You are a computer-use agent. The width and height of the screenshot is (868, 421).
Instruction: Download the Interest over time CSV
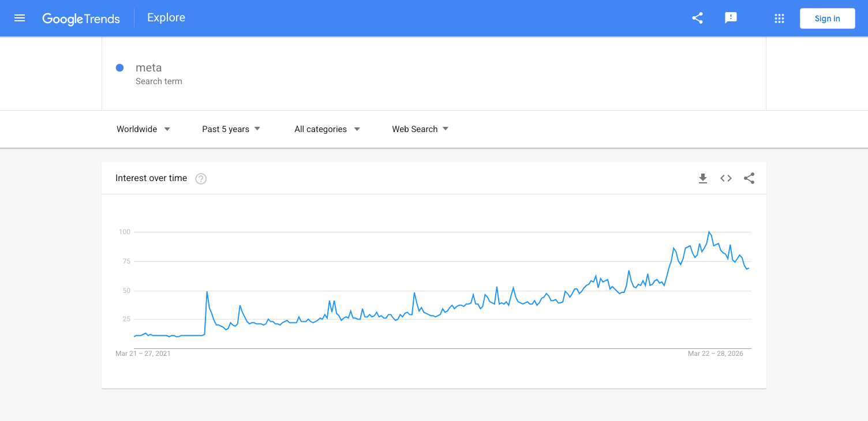[x=702, y=179]
